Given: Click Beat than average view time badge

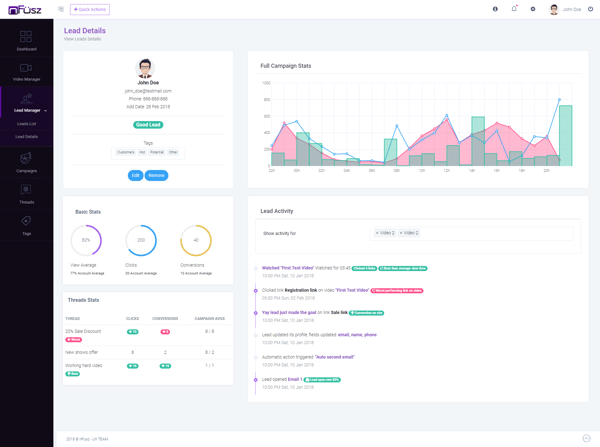Looking at the screenshot, I should coord(403,268).
